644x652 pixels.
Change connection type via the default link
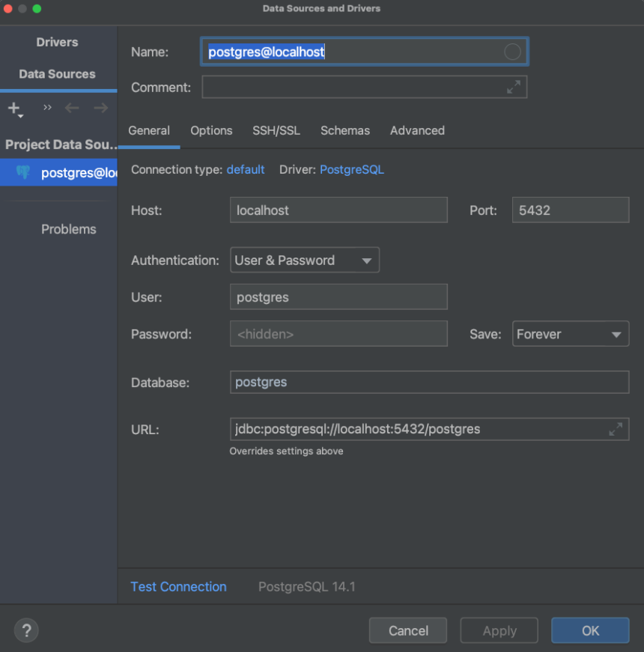(x=246, y=169)
